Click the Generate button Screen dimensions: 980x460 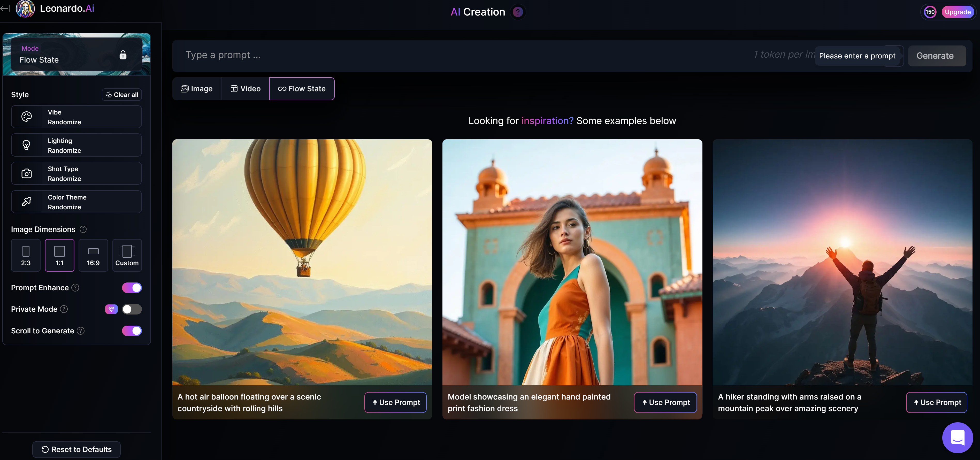tap(935, 56)
